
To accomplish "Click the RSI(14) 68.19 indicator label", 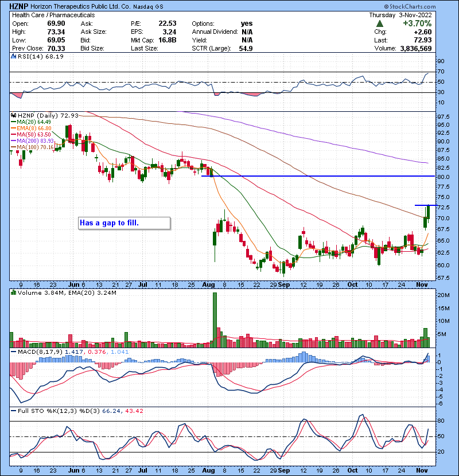I will [41, 56].
